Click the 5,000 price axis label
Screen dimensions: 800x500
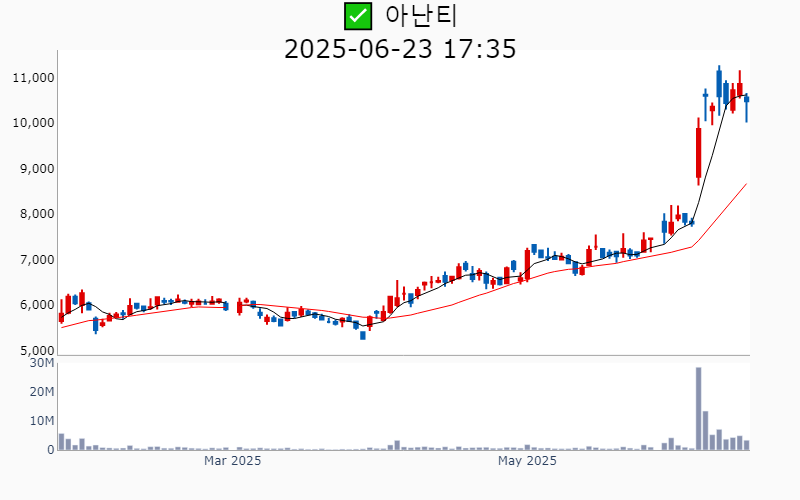[37, 351]
